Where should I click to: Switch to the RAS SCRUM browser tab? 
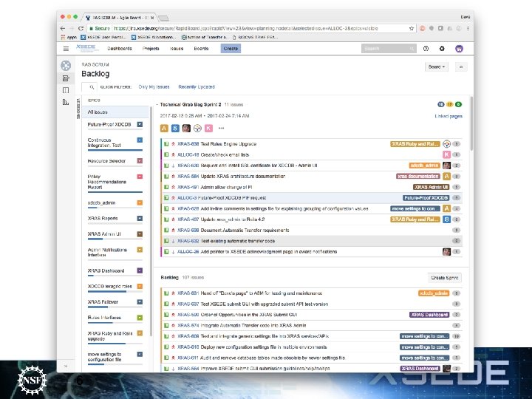(x=120, y=17)
